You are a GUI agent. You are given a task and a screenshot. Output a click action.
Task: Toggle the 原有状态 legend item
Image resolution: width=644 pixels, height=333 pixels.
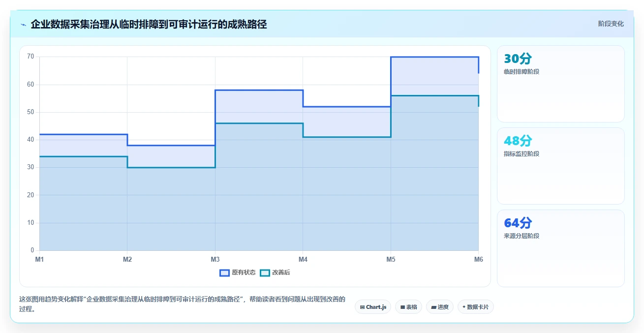(238, 272)
